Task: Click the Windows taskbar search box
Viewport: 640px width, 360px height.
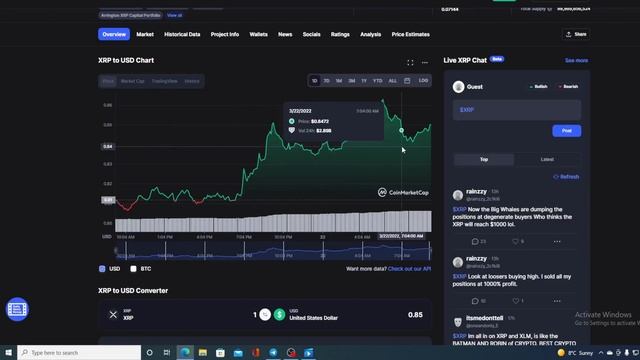Action: point(79,352)
